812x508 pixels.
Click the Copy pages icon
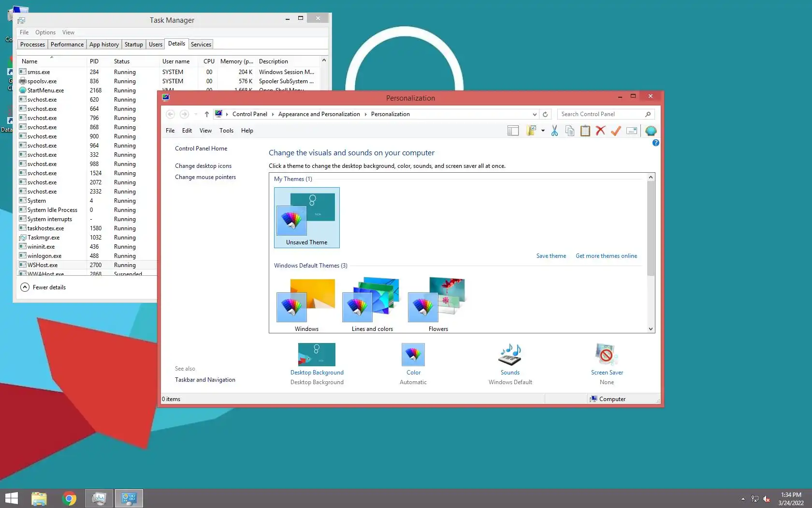[x=570, y=131]
